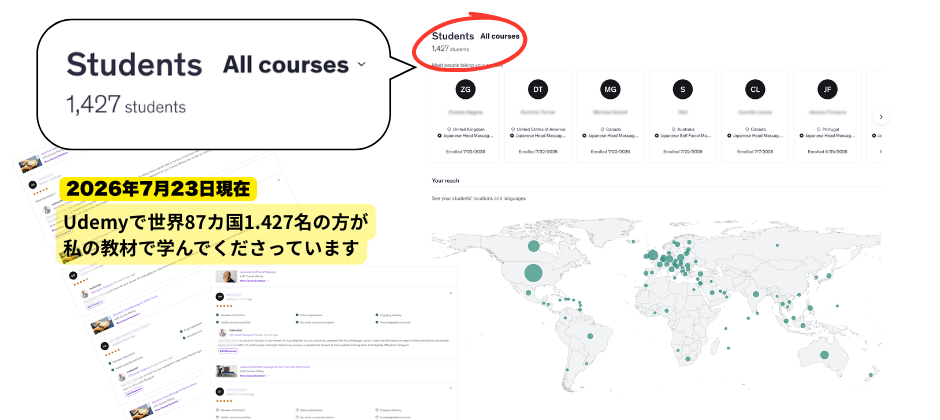
Task: Click the Australia location text
Action: 684,129
